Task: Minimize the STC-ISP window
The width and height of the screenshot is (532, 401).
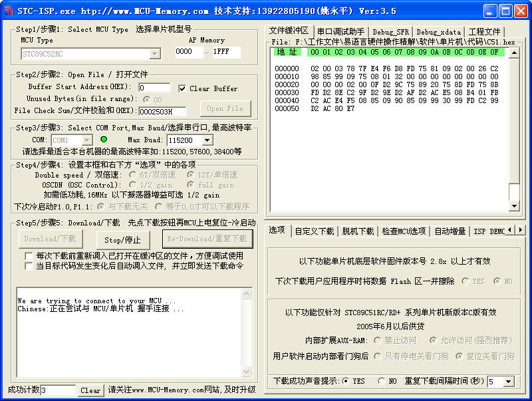Action: click(490, 11)
